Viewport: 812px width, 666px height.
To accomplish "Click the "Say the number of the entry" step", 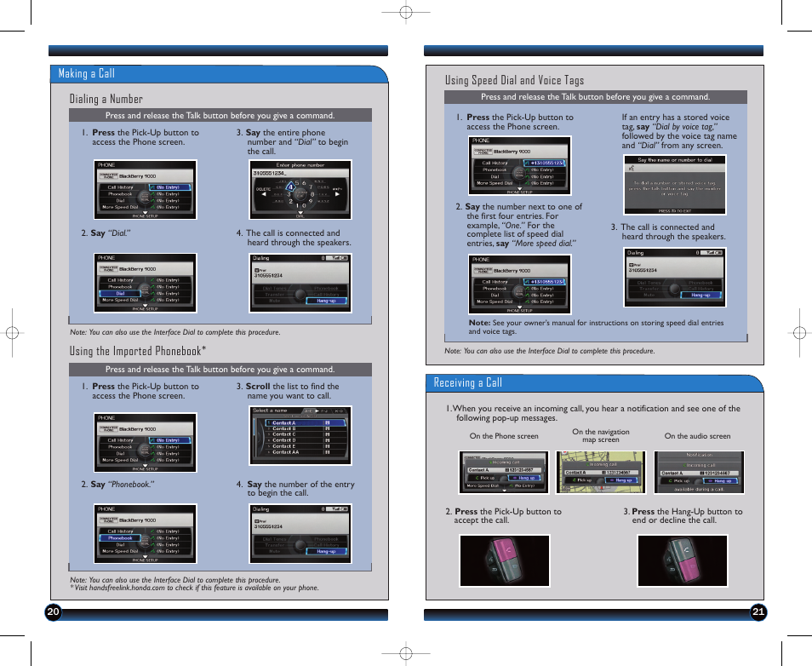I will [x=295, y=488].
